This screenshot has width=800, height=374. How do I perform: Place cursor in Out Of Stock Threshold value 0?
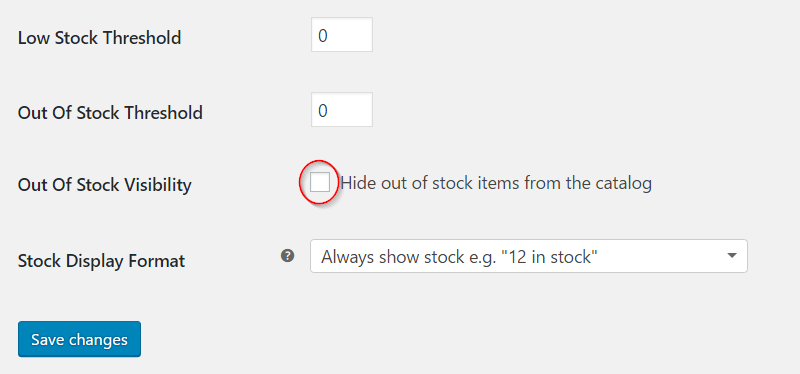tap(322, 110)
